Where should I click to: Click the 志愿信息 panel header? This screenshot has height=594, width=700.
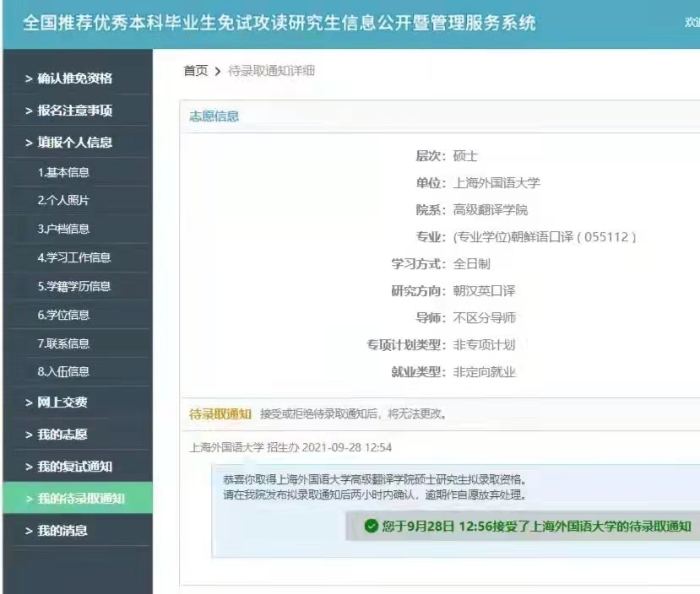pos(214,116)
